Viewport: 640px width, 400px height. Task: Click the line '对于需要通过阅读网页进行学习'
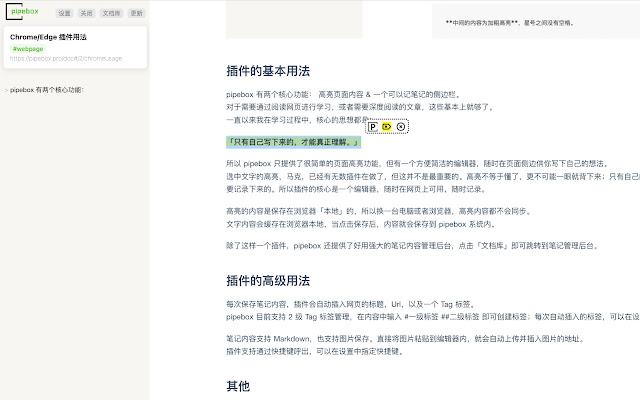pyautogui.click(x=360, y=107)
